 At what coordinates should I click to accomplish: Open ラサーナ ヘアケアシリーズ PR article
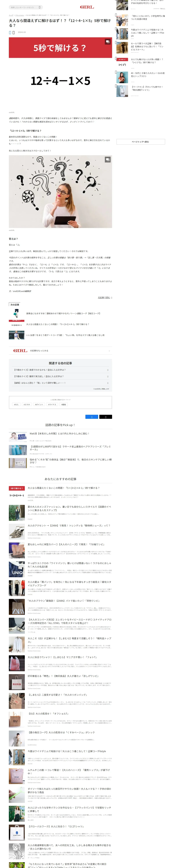tap(70, 448)
